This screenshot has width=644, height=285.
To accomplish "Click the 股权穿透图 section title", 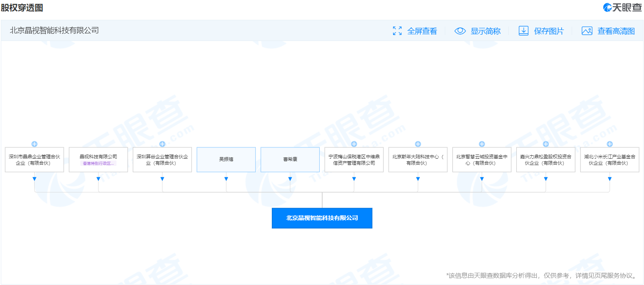I will [22, 8].
